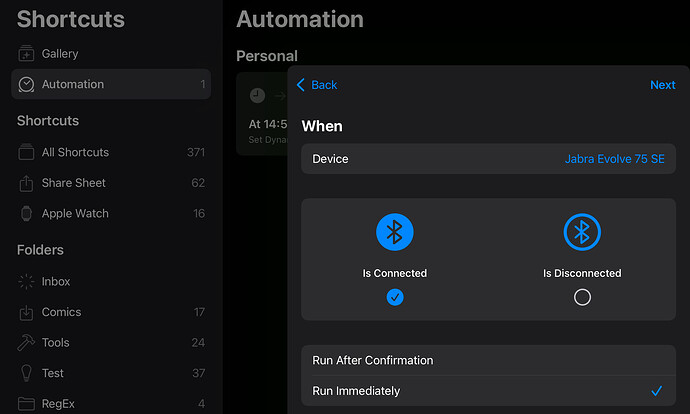
Task: Choose Run After Confirmation option
Action: pyautogui.click(x=488, y=360)
